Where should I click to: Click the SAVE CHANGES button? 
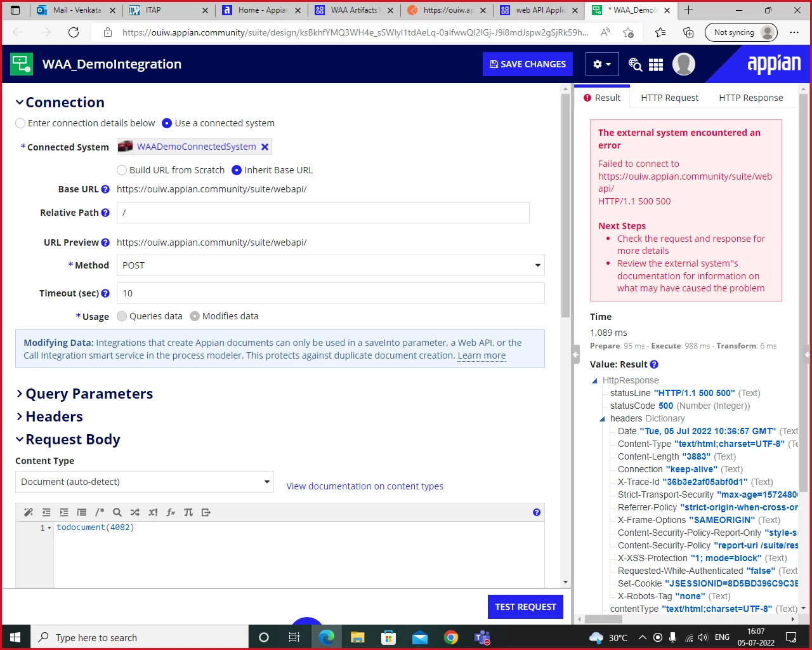pyautogui.click(x=528, y=64)
